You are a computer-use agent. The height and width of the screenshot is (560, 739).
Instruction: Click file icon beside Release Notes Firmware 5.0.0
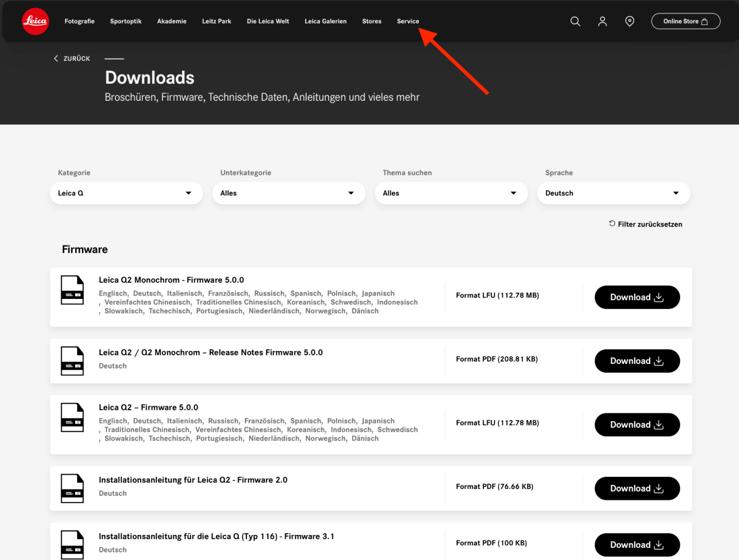point(72,360)
